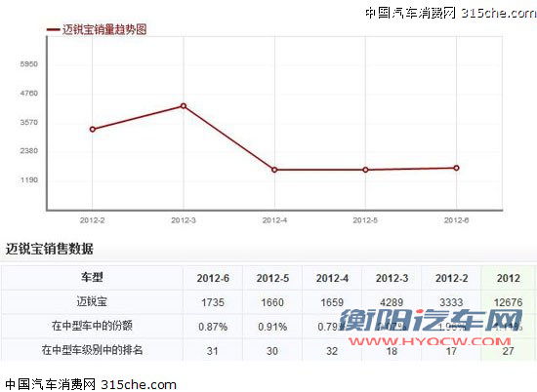537x392 pixels.
Task: Click the bottom 中国汽车消费网 315che.com caption
Action: tap(91, 384)
